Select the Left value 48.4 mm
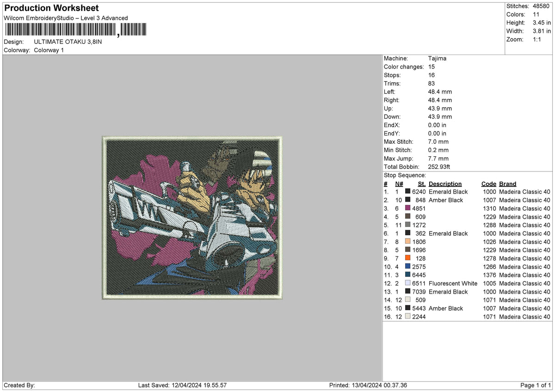This screenshot has width=555, height=392. coord(440,92)
